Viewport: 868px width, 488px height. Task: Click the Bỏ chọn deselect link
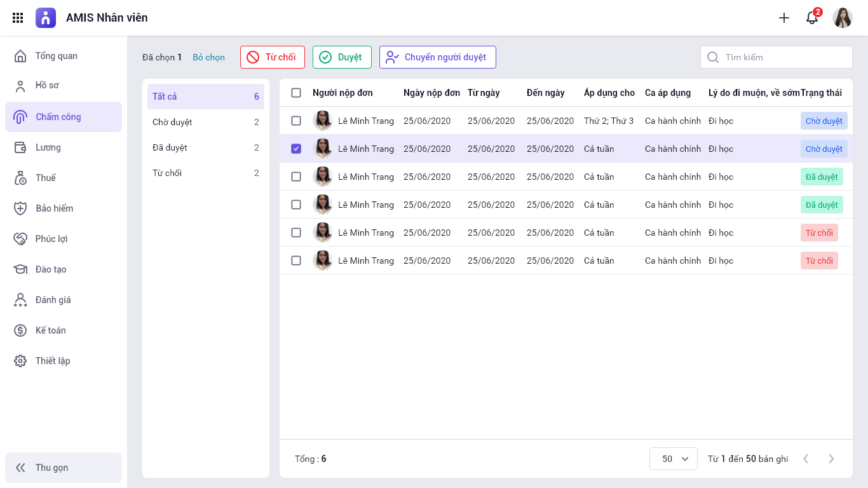tap(208, 57)
